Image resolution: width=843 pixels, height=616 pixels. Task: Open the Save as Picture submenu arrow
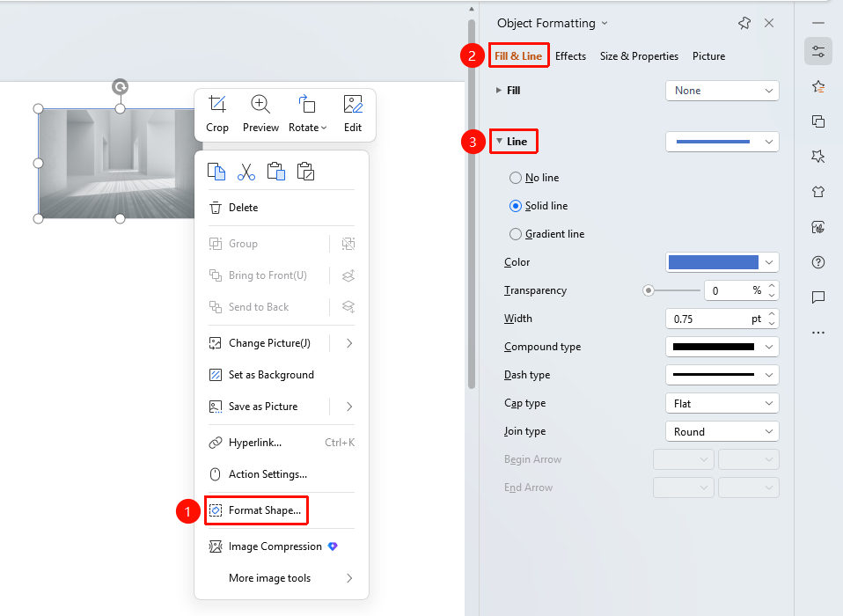click(x=349, y=407)
